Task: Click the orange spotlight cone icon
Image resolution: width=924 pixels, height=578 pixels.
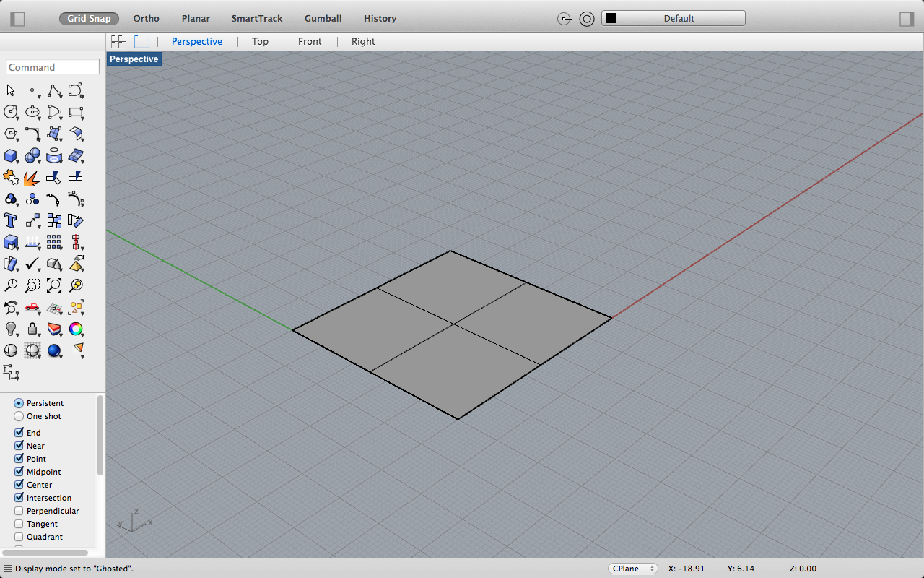Action: coord(79,350)
